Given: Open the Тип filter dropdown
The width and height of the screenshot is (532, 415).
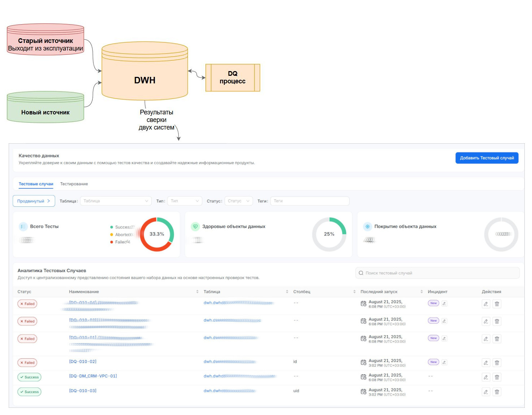Looking at the screenshot, I should (x=184, y=201).
